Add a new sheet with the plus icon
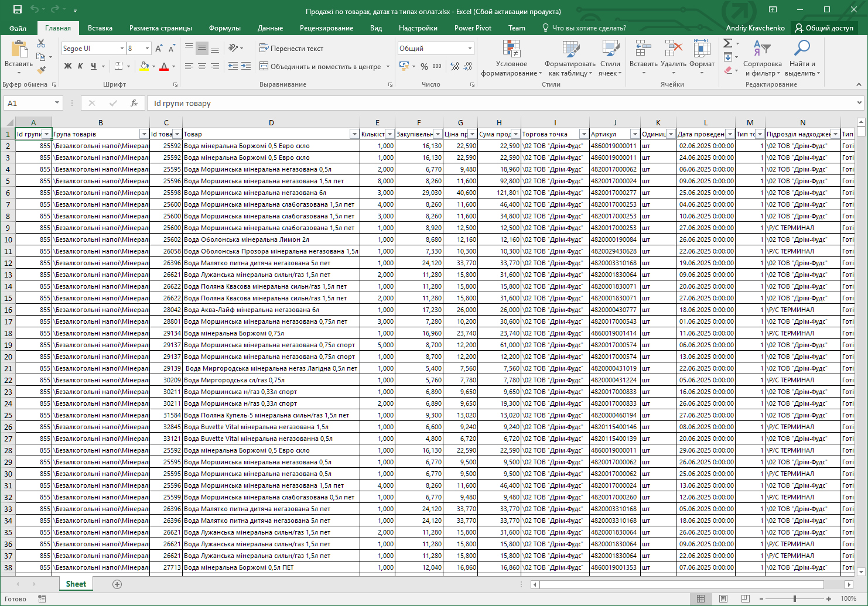Viewport: 868px width, 606px height. [117, 584]
